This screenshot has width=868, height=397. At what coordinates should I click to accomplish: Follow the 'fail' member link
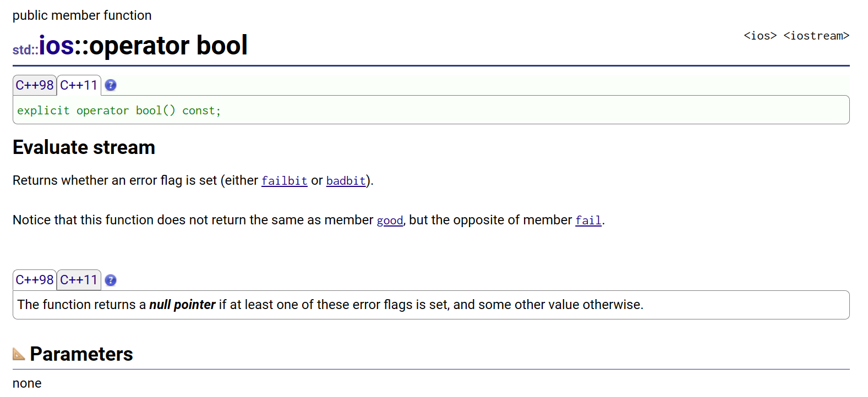(588, 220)
